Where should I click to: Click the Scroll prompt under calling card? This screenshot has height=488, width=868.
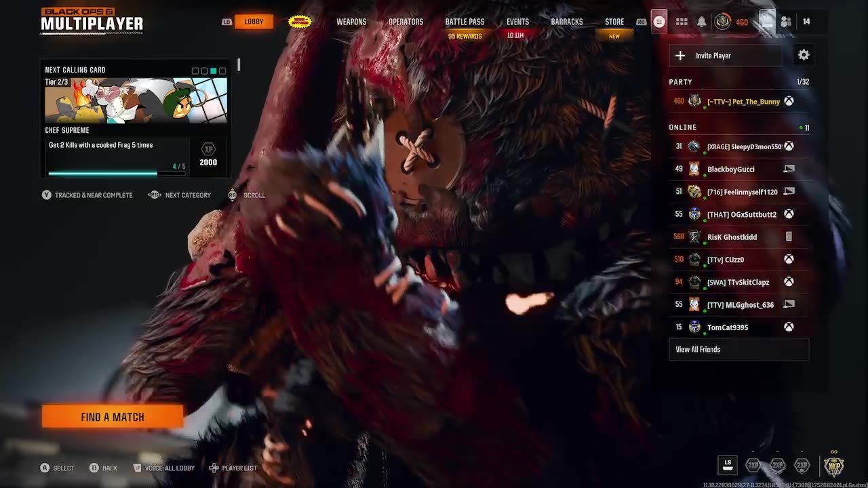247,195
